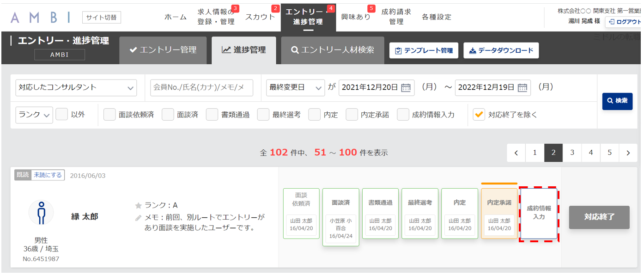Enable the 面談依頼済 checkbox
The width and height of the screenshot is (644, 276).
(109, 114)
